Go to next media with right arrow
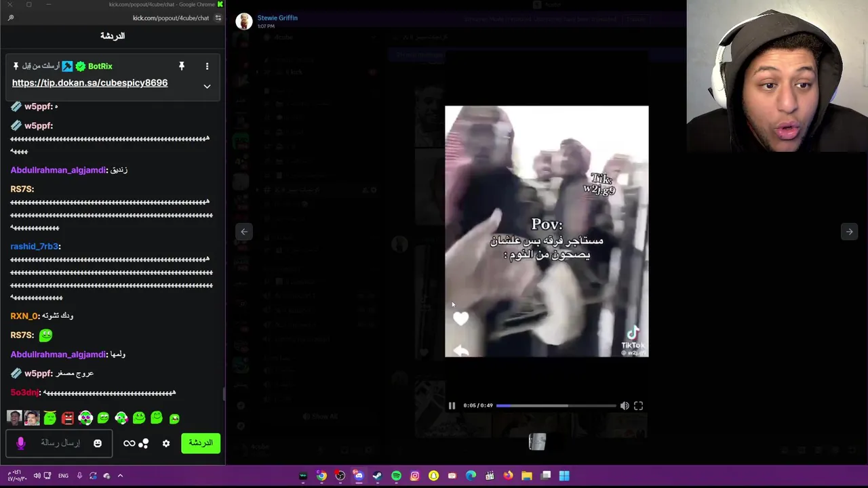This screenshot has height=488, width=868. pos(849,232)
